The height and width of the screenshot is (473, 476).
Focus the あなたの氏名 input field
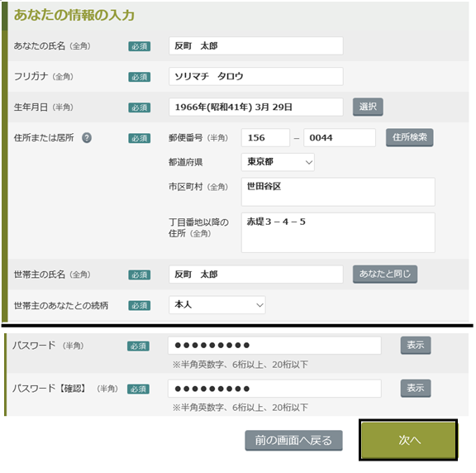(x=256, y=45)
